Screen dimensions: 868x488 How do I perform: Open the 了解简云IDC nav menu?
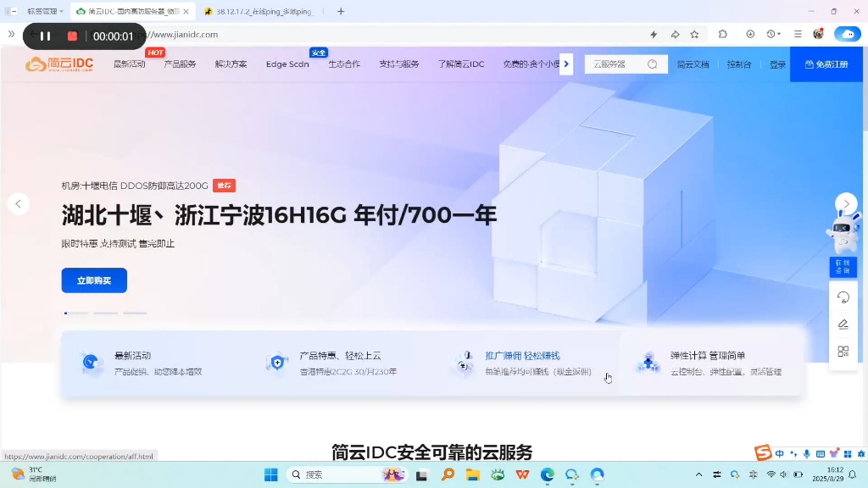[460, 64]
